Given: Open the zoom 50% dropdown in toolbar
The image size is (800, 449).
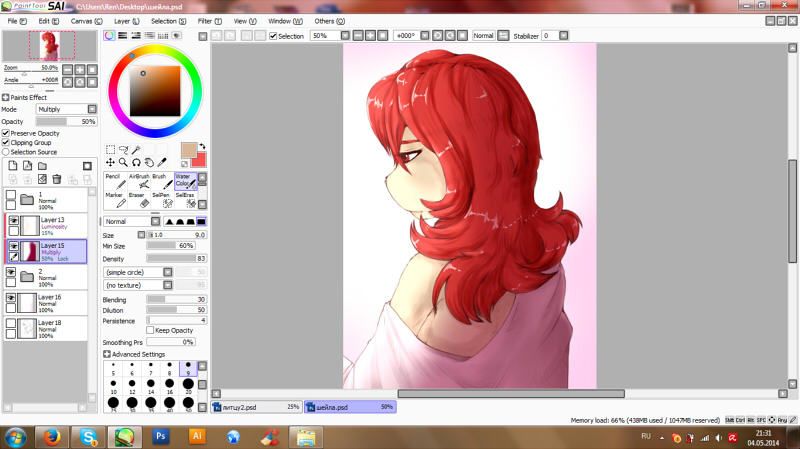Looking at the screenshot, I should pos(345,36).
